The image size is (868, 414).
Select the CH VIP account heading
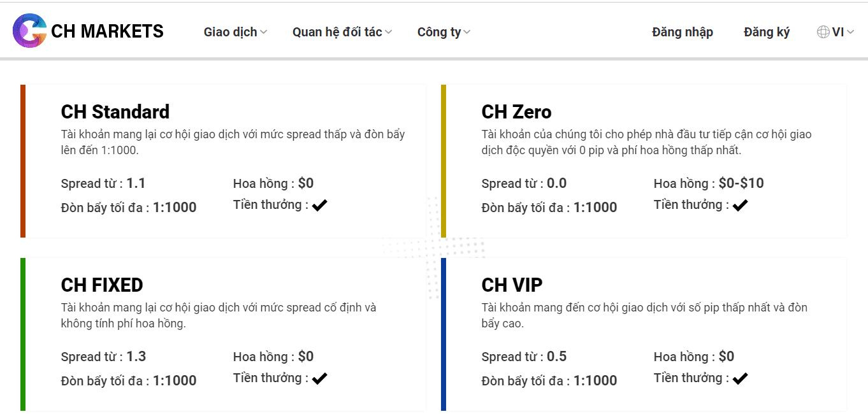(x=512, y=285)
